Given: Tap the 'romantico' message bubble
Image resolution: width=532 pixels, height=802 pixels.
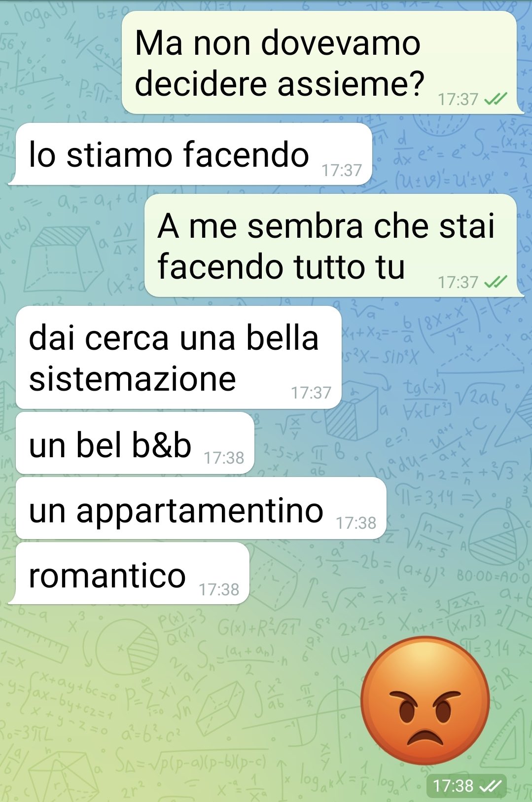Looking at the screenshot, I should point(129,573).
